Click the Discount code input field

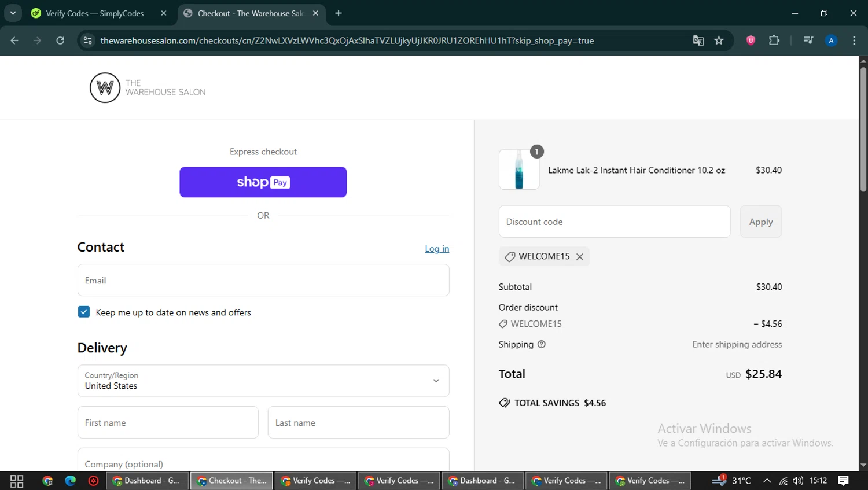615,222
